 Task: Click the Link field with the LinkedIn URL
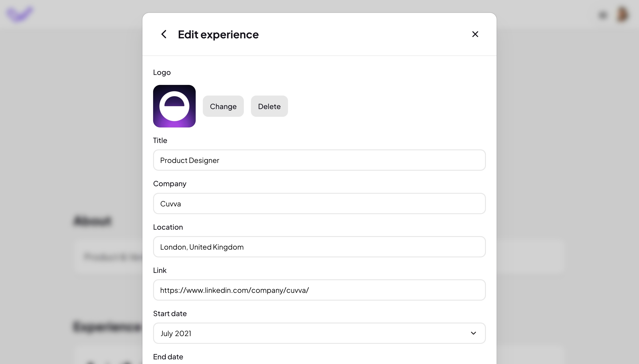319,290
